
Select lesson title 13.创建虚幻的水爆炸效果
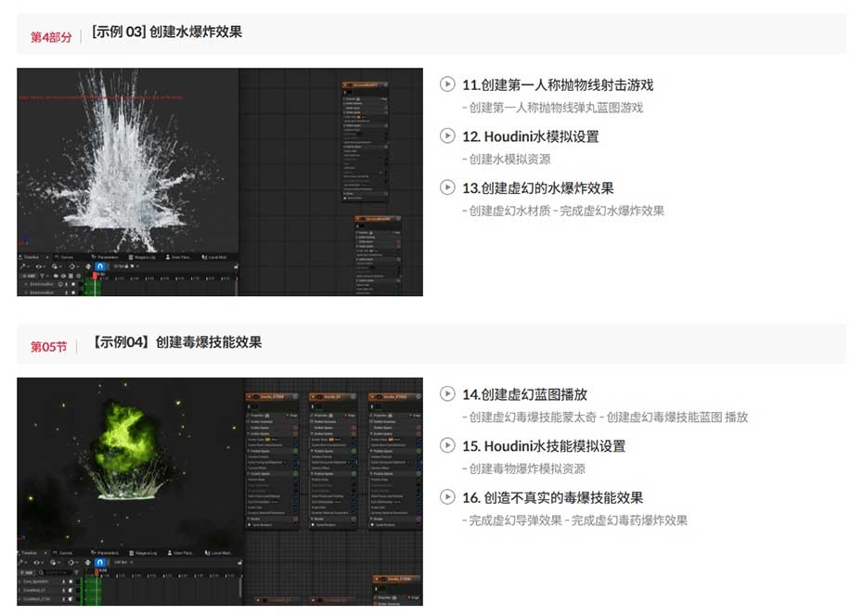[537, 188]
